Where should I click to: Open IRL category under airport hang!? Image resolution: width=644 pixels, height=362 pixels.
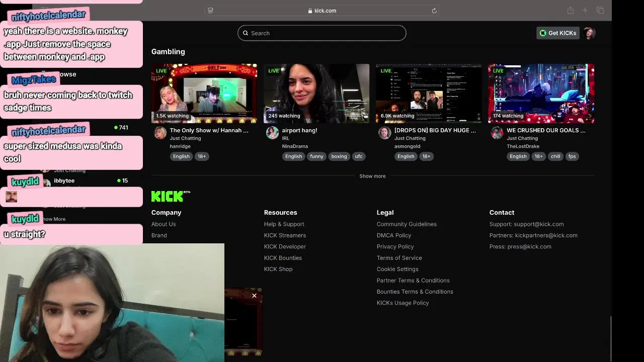tap(285, 138)
